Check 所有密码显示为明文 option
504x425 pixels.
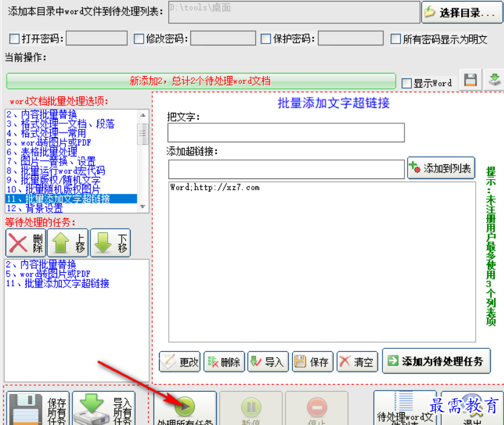click(x=395, y=39)
